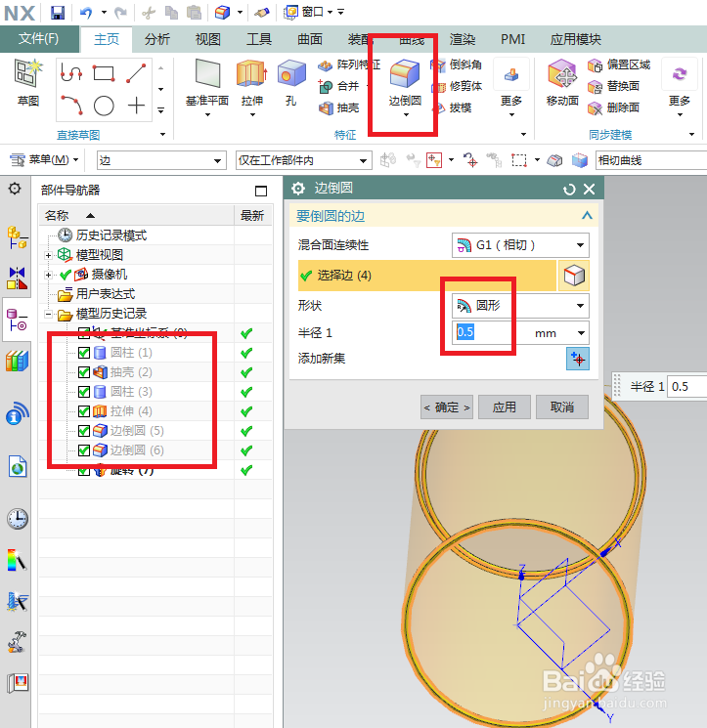Image resolution: width=707 pixels, height=728 pixels.
Task: Switch to the PMI ribbon tab
Action: pos(512,39)
